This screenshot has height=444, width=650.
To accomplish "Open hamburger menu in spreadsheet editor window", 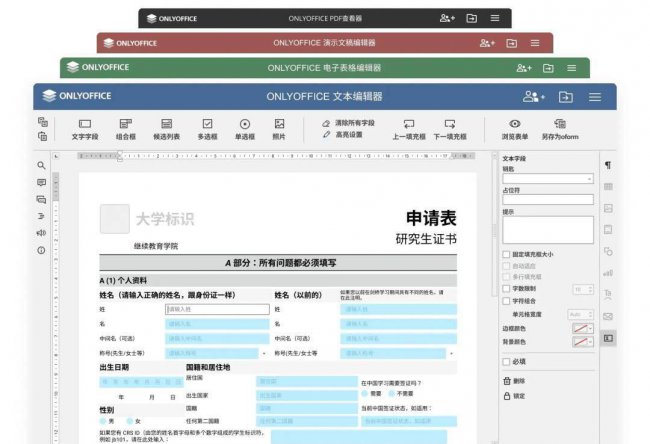I will (x=572, y=68).
